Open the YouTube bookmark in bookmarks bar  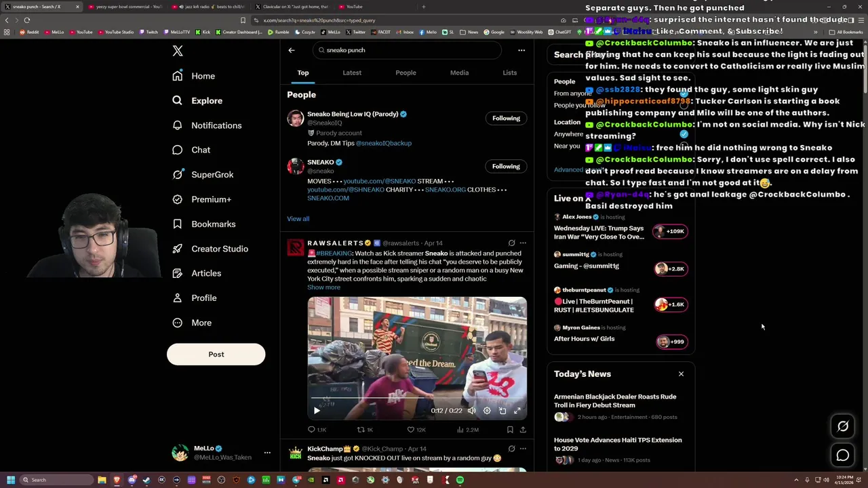pyautogui.click(x=81, y=32)
